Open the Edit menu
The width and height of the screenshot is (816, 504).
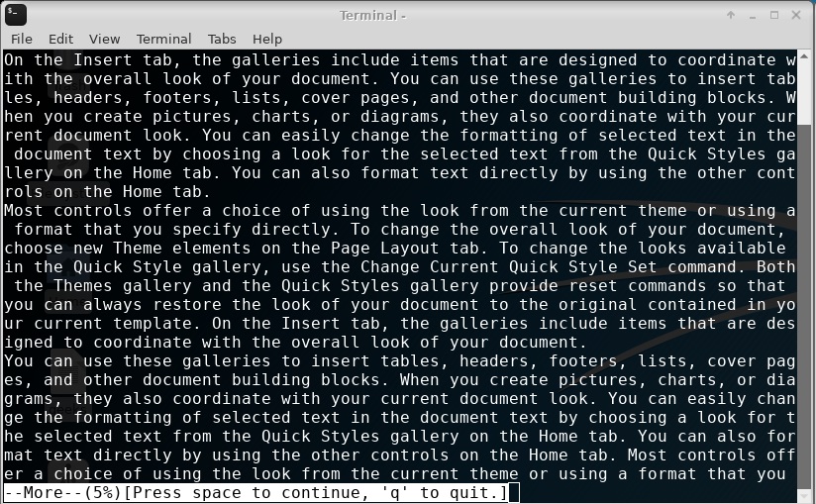tap(60, 39)
